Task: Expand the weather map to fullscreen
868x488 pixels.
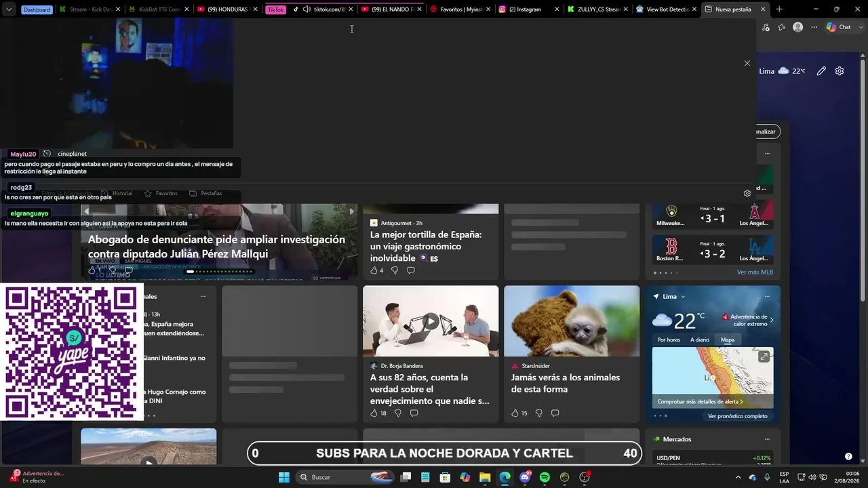Action: [764, 357]
